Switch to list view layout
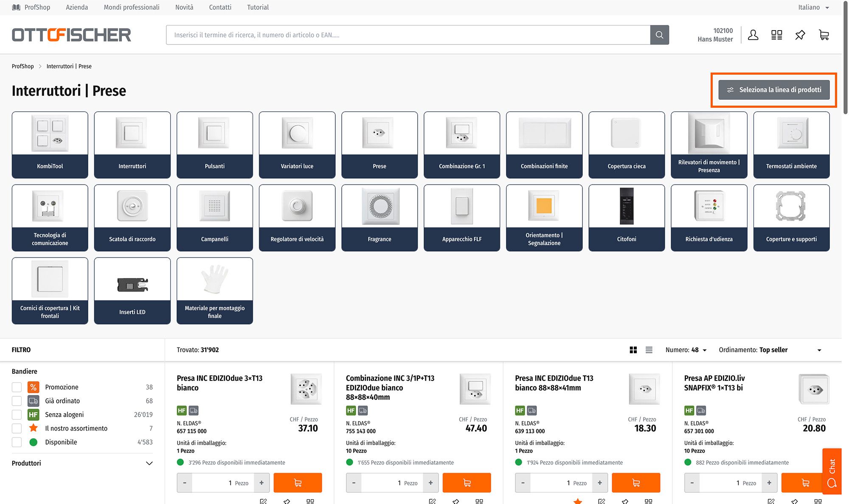849x504 pixels. (x=649, y=350)
